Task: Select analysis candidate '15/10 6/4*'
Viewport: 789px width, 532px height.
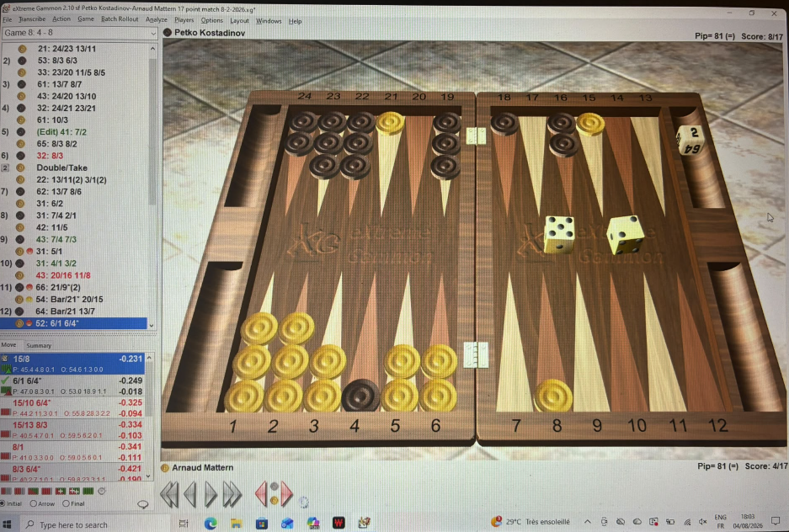Action: pyautogui.click(x=73, y=407)
